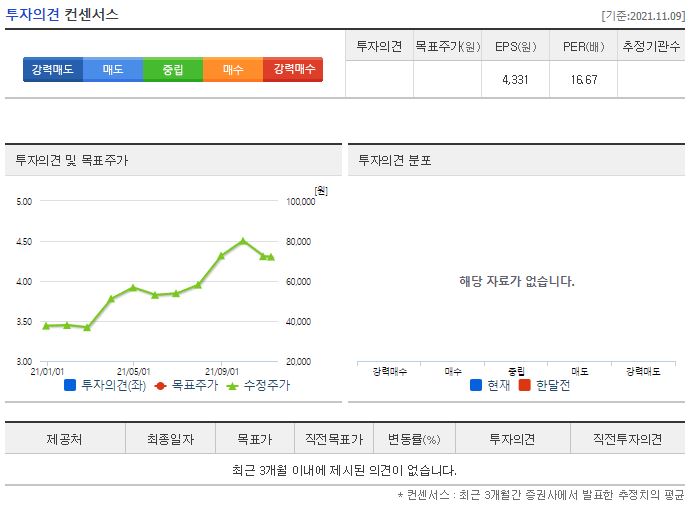
Task: Click the 최종일자 column header
Action: [171, 439]
